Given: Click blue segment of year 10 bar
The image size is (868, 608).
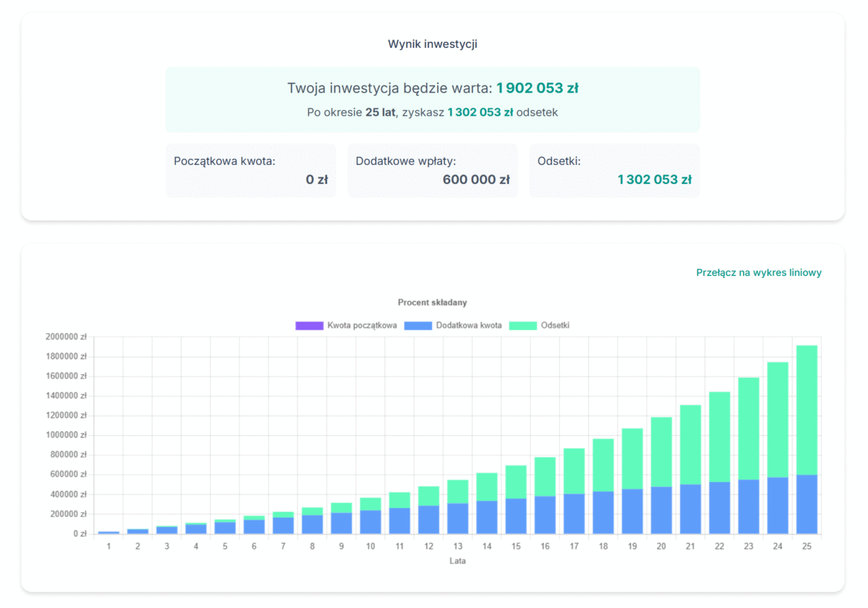Looking at the screenshot, I should pos(370,522).
